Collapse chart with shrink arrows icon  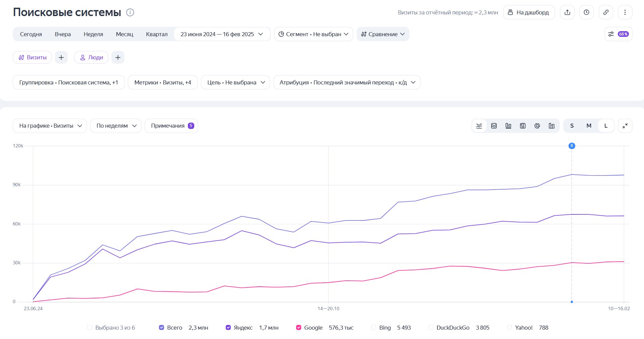point(625,126)
